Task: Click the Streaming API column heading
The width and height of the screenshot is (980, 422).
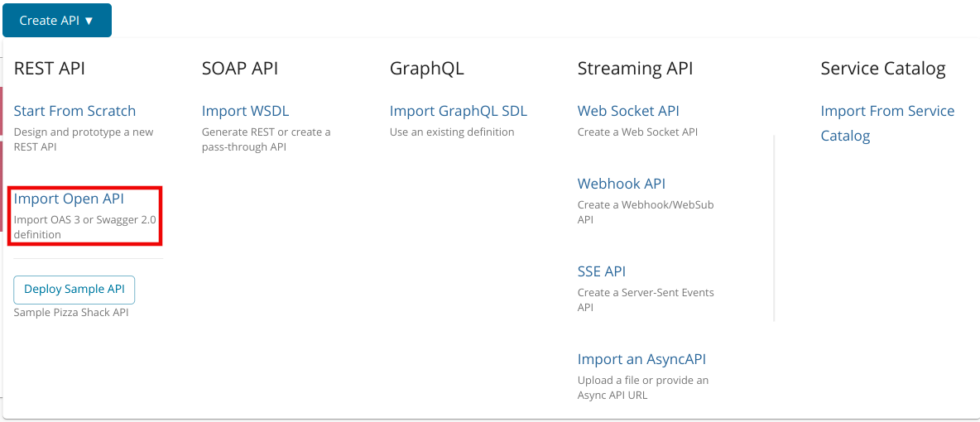Action: click(635, 69)
